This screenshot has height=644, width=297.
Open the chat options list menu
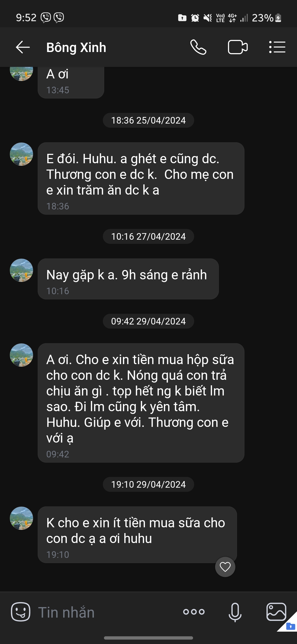277,47
